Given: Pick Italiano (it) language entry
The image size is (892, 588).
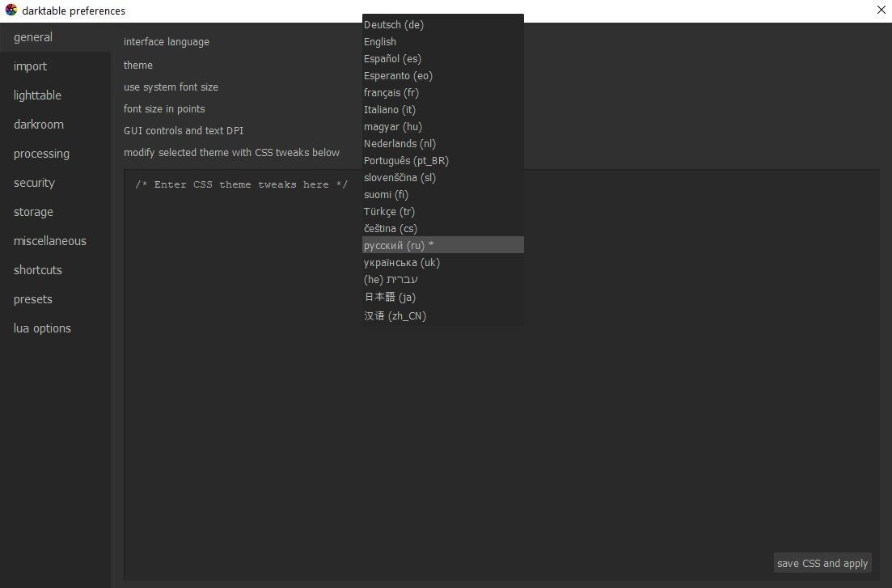Looking at the screenshot, I should [x=442, y=110].
